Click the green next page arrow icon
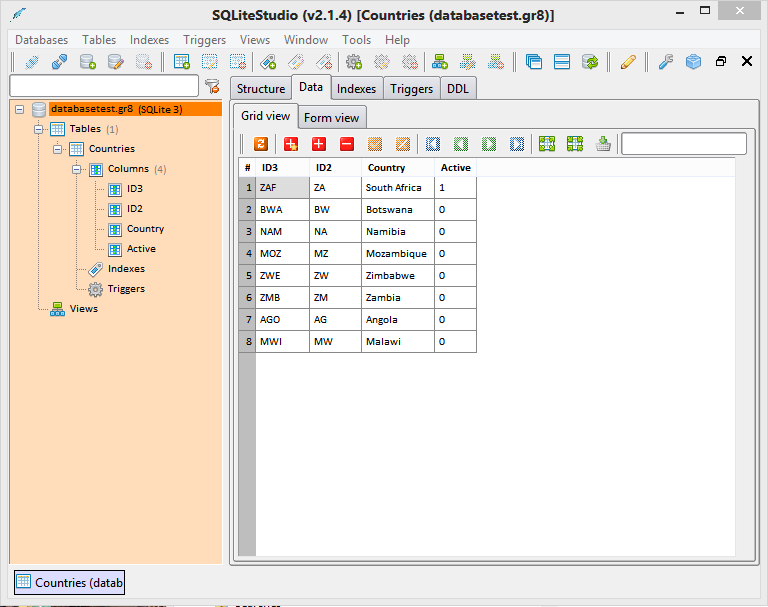Screen dimensions: 768x607 pos(489,144)
